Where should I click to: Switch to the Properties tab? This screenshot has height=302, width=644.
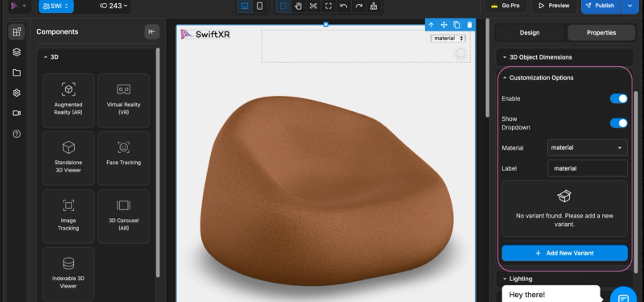pyautogui.click(x=601, y=32)
